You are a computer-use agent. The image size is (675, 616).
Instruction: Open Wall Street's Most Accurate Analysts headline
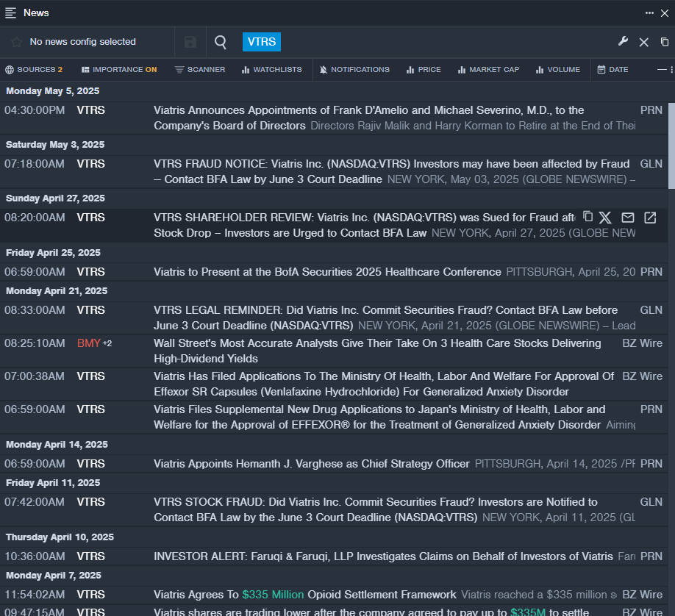pos(377,351)
